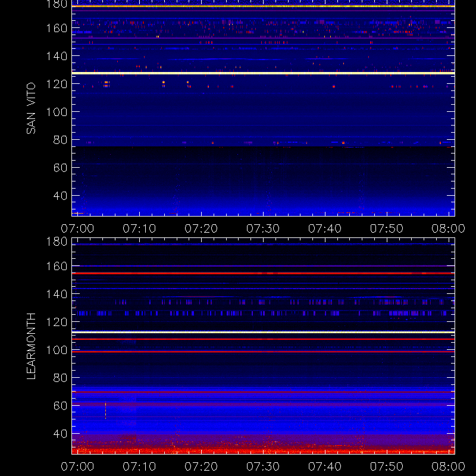Select the 60 tick label on Learmonth plot

tap(61, 406)
